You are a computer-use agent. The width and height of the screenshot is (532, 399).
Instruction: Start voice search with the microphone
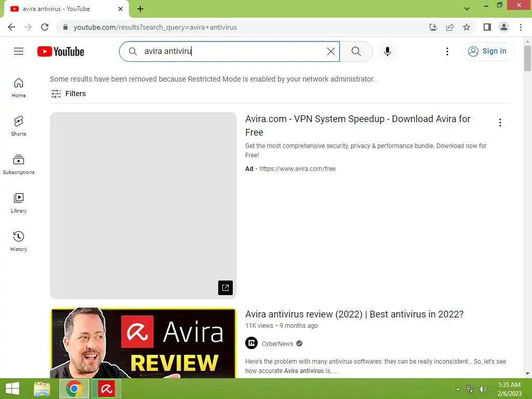tap(388, 51)
